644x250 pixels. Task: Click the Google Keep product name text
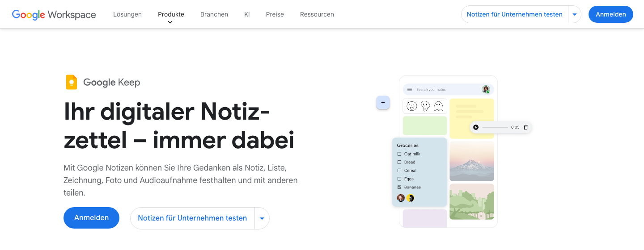click(112, 82)
